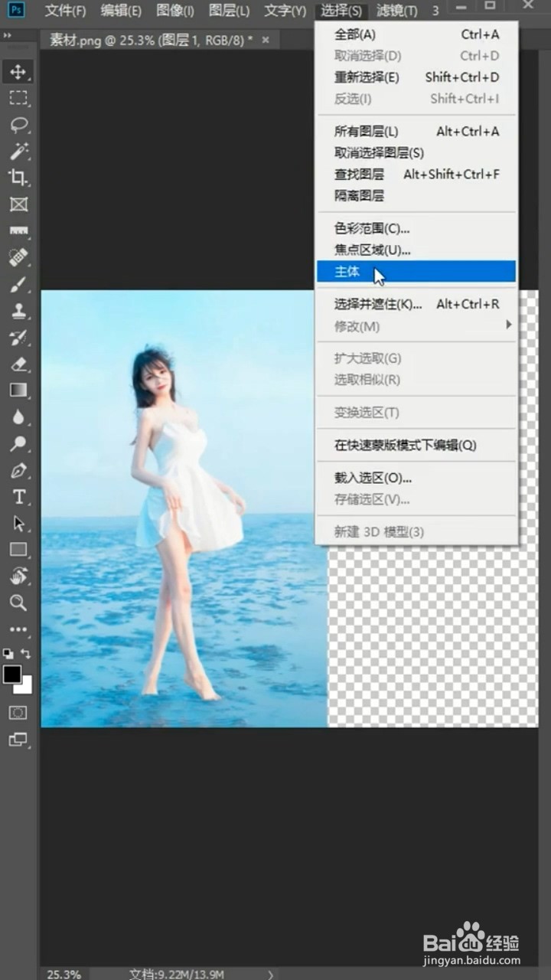Select the Lasso tool
This screenshot has width=551, height=980.
pyautogui.click(x=18, y=125)
